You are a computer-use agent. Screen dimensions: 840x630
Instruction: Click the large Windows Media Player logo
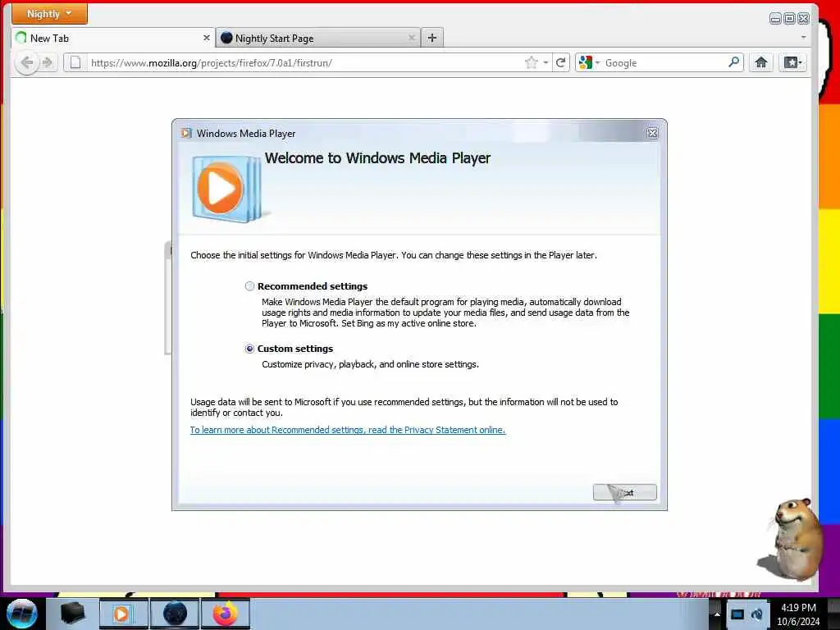coord(226,189)
